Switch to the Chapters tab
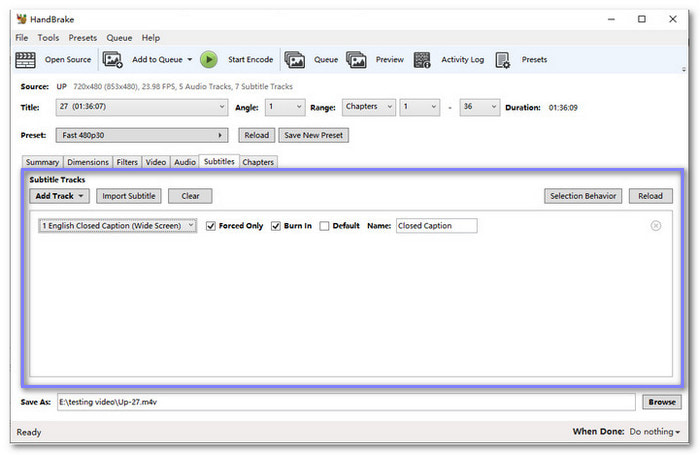This screenshot has height=455, width=700. (258, 162)
